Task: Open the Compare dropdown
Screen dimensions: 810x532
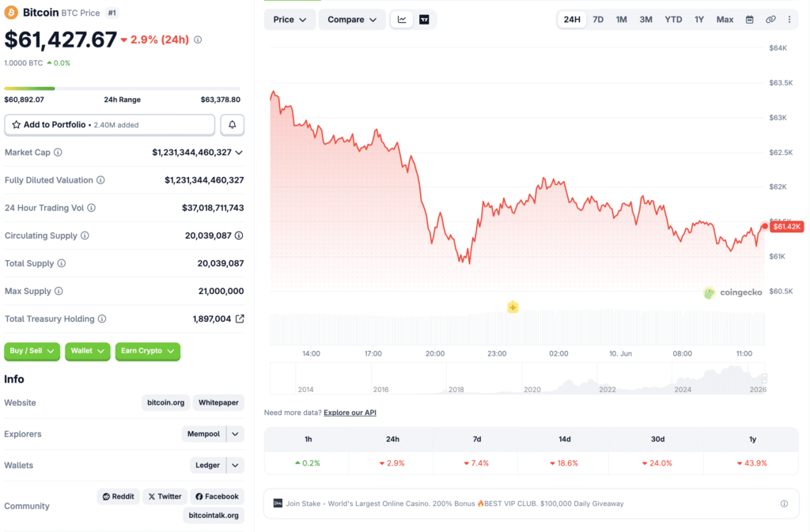Action: (352, 20)
